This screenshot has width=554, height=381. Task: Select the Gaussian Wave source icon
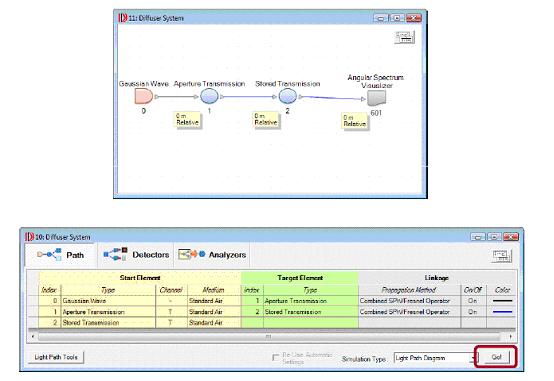[x=143, y=96]
